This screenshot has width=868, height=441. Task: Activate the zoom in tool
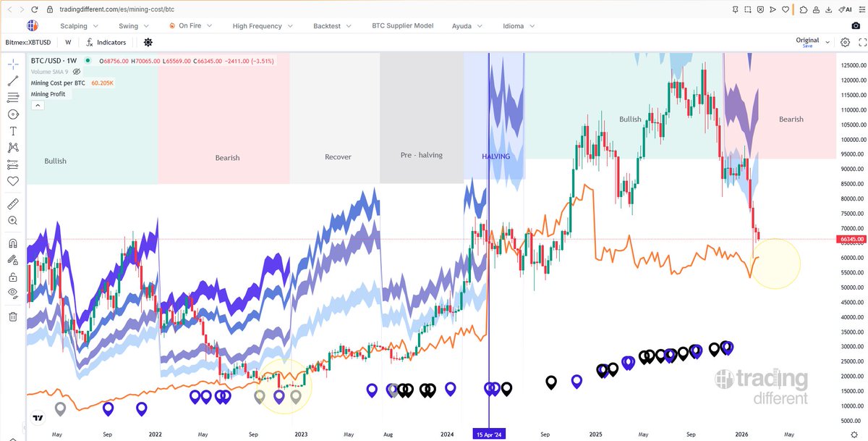click(13, 220)
